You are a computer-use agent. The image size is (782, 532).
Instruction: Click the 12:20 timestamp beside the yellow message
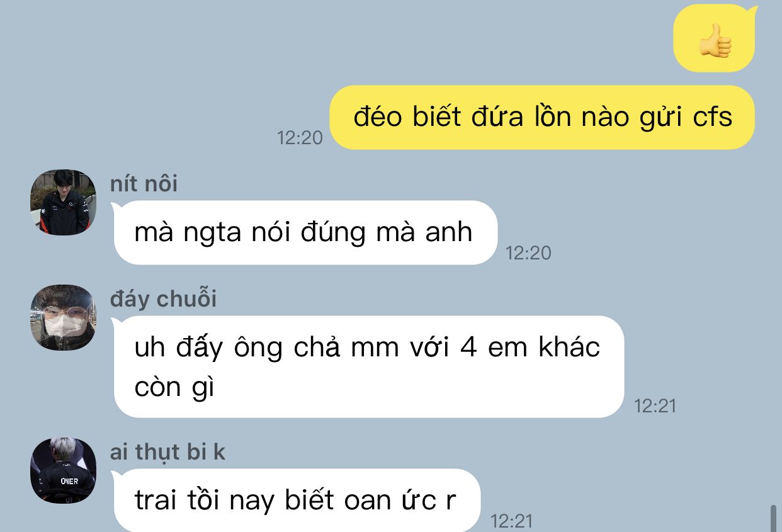tap(300, 137)
